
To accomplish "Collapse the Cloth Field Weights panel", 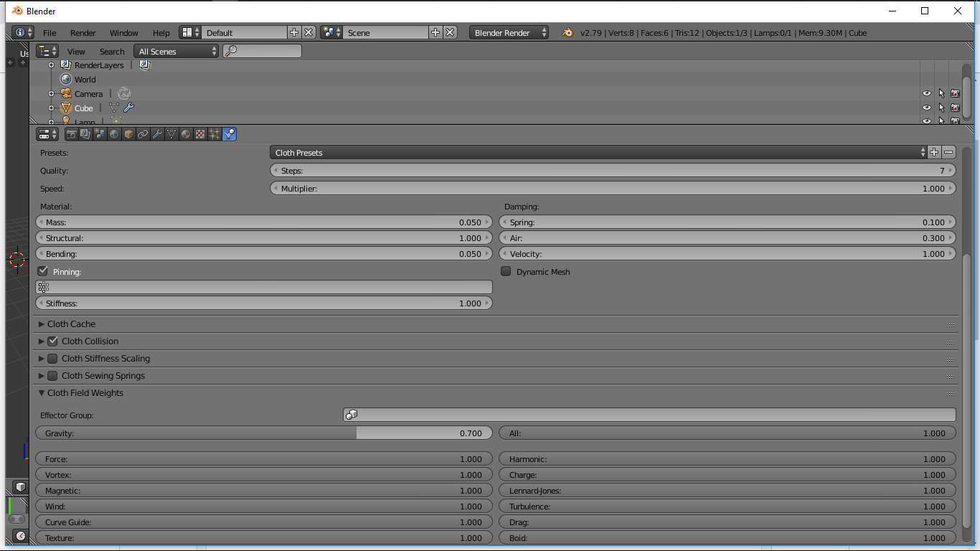I will pos(42,392).
